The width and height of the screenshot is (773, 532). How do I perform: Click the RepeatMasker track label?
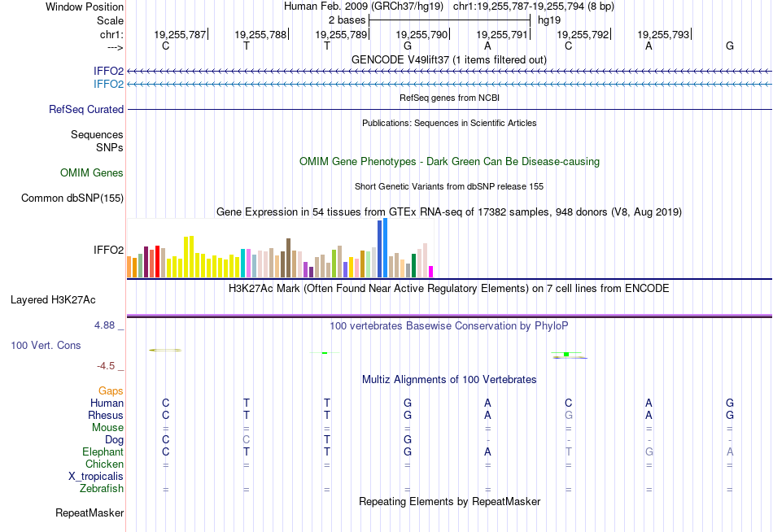click(x=90, y=512)
